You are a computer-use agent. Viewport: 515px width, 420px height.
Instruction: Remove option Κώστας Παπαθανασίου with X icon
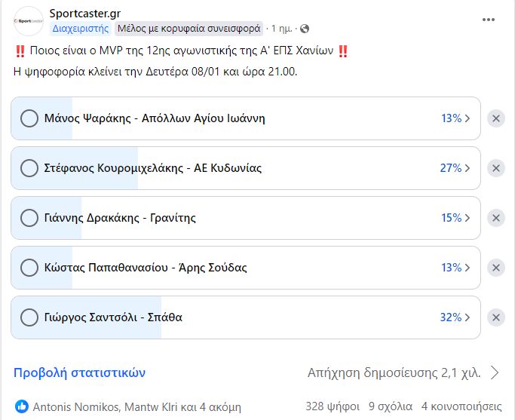[x=495, y=268]
